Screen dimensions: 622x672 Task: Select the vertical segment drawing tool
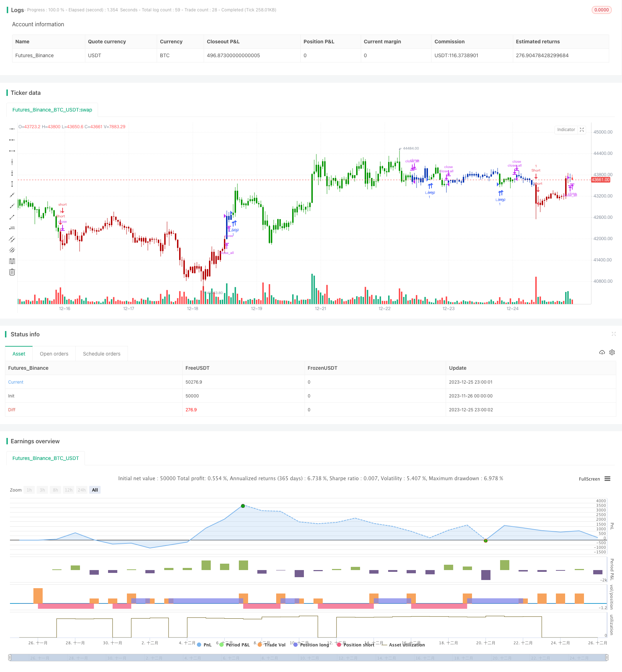point(12,184)
